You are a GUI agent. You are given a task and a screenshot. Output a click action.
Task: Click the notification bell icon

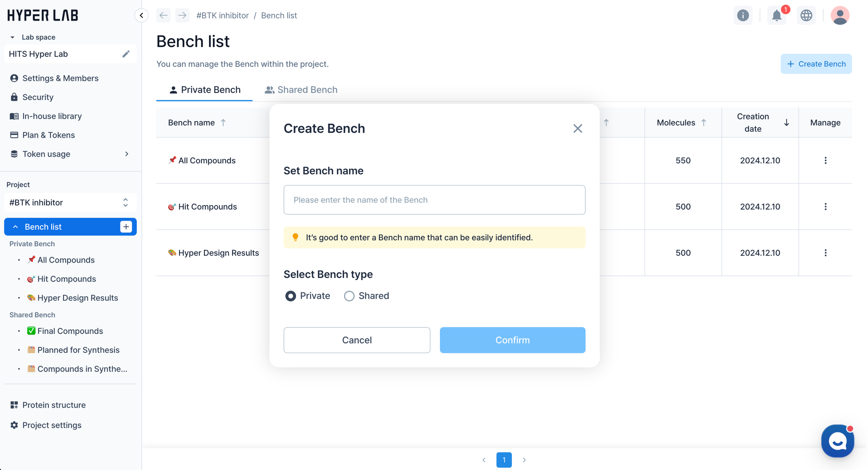[x=776, y=15]
